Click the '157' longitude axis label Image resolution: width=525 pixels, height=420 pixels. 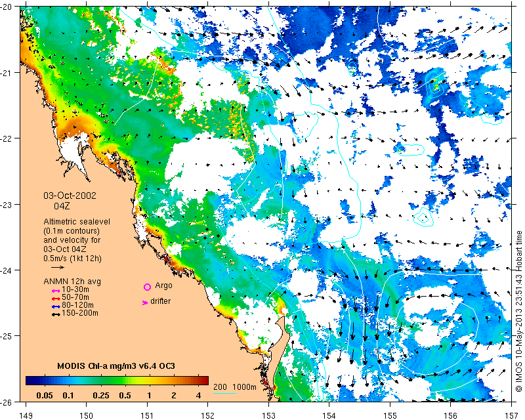coord(512,415)
